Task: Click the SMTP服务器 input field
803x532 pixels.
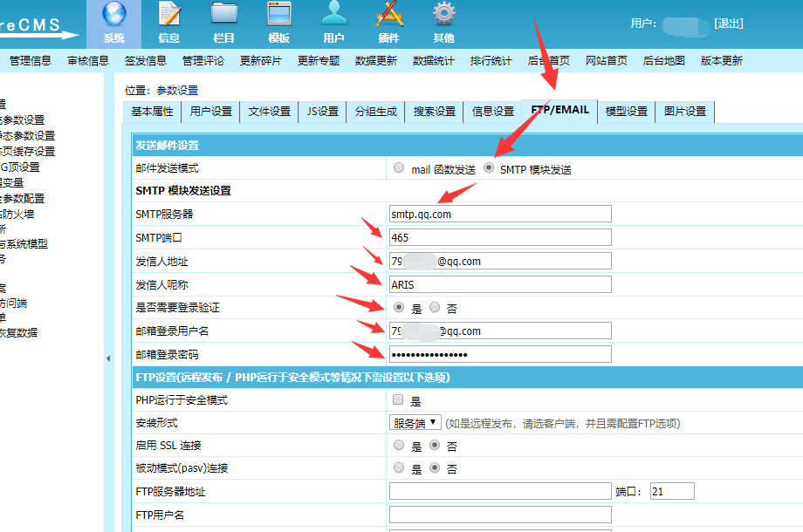Action: (500, 214)
